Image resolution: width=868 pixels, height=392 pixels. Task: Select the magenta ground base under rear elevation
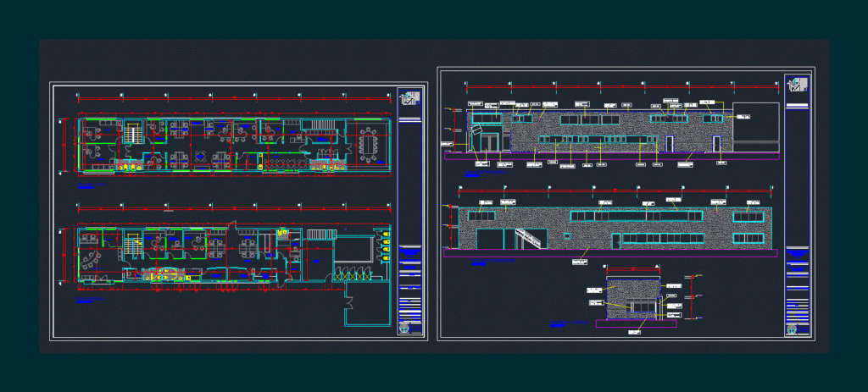[610, 253]
